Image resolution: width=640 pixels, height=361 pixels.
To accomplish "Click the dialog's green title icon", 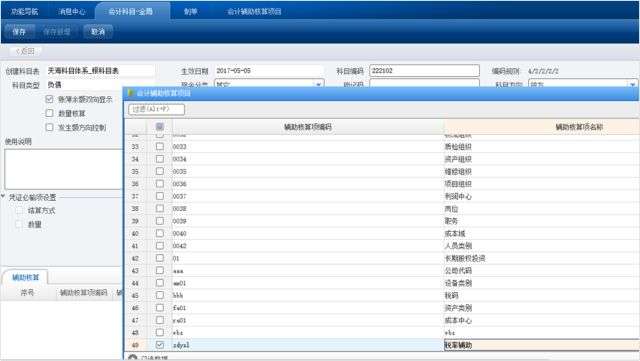I will pyautogui.click(x=131, y=93).
